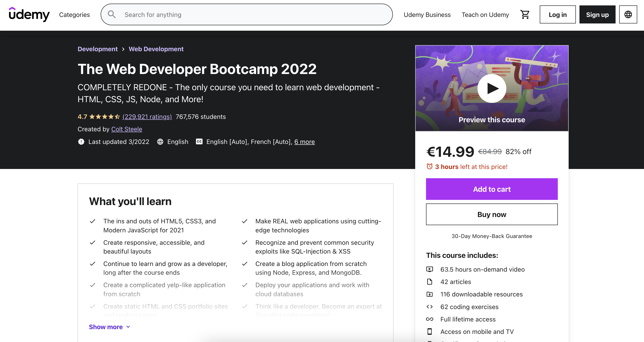Click the 62 coding exercises text
This screenshot has height=342, width=644.
(x=469, y=307)
